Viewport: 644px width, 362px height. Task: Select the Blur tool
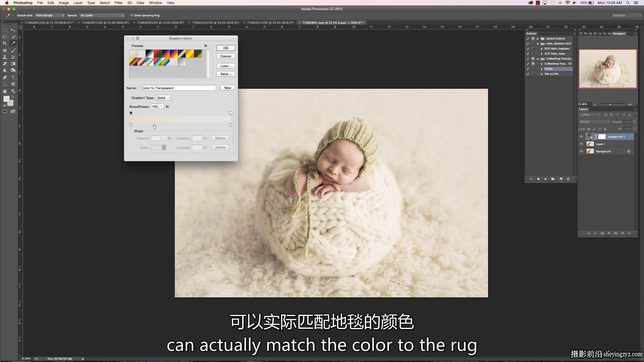click(5, 70)
